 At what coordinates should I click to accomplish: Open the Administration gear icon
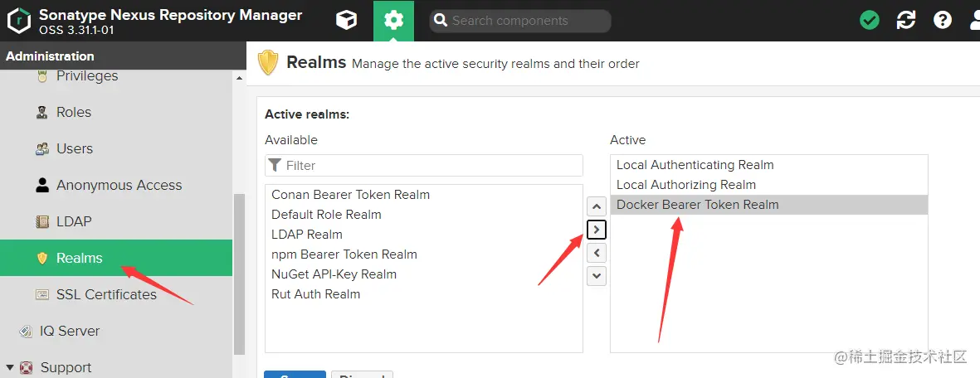point(394,21)
